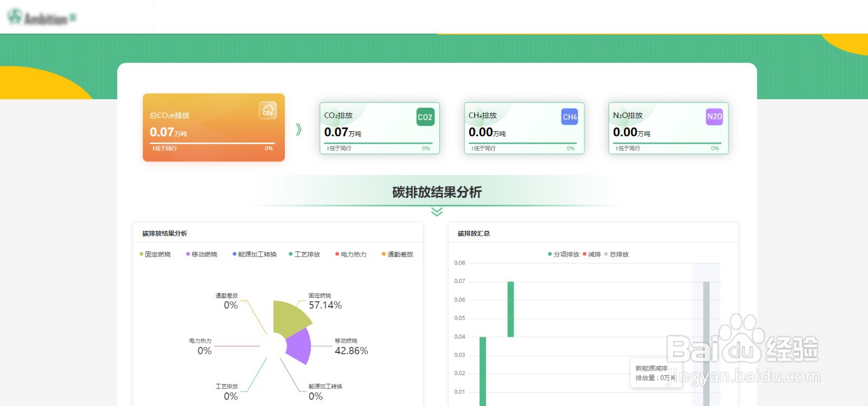Click the N2O排放 card progress bar
This screenshot has width=868, height=406.
[x=667, y=143]
